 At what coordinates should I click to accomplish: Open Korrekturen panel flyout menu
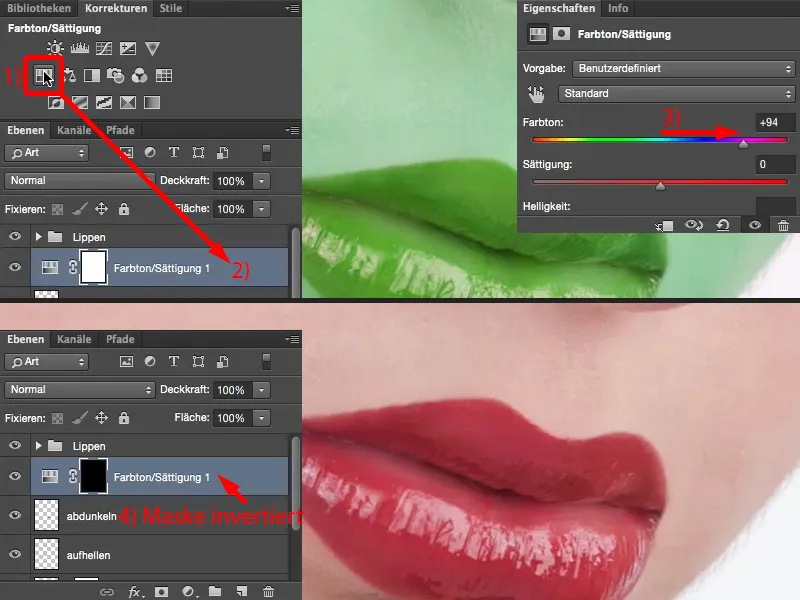(x=292, y=8)
